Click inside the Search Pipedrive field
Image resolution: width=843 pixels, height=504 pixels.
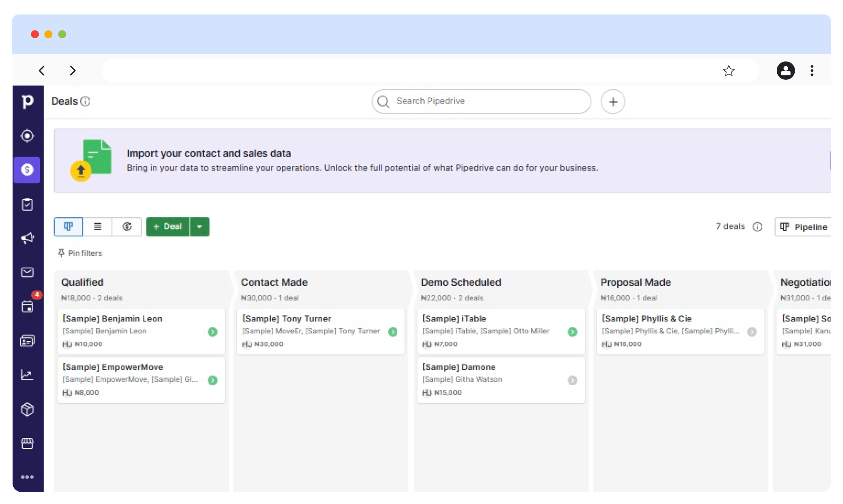(x=481, y=101)
